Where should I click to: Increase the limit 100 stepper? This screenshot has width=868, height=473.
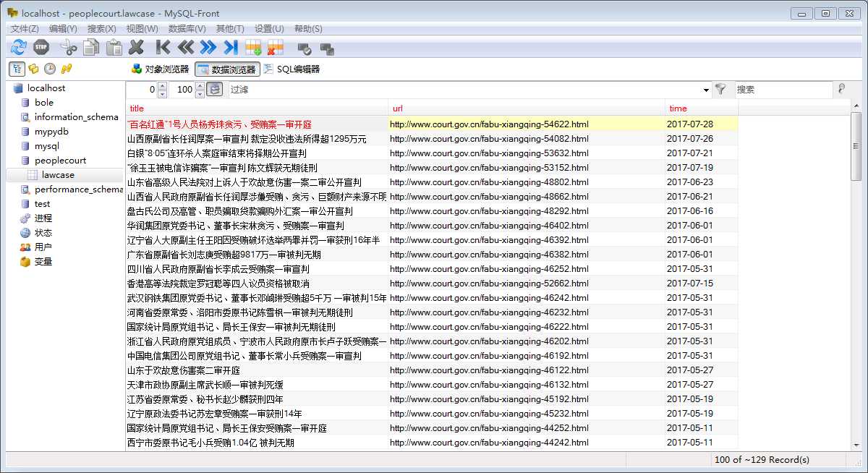[x=200, y=86]
